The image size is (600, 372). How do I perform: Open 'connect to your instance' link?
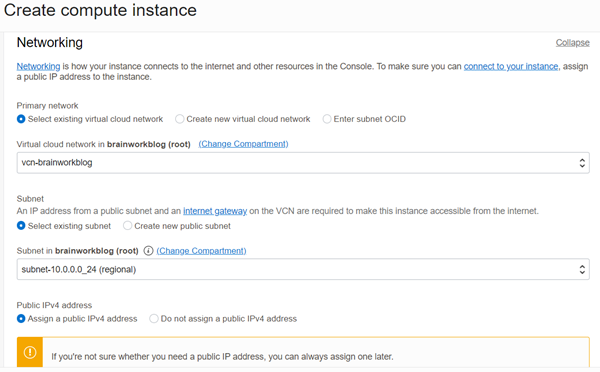(511, 66)
